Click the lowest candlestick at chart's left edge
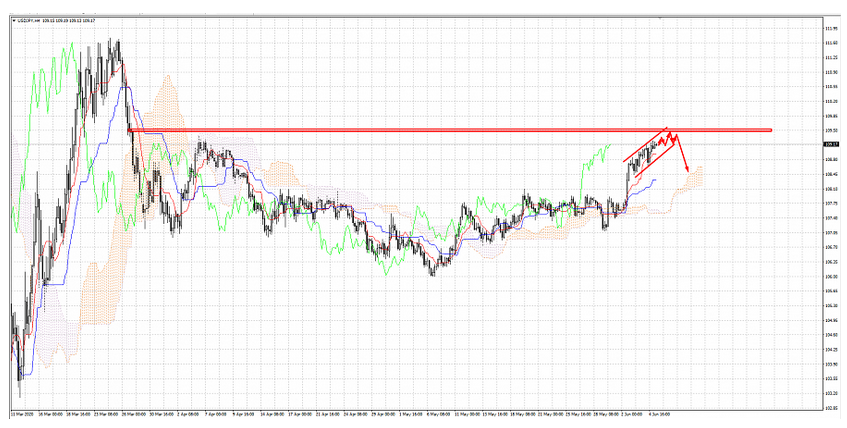The height and width of the screenshot is (428, 847). 19,390
